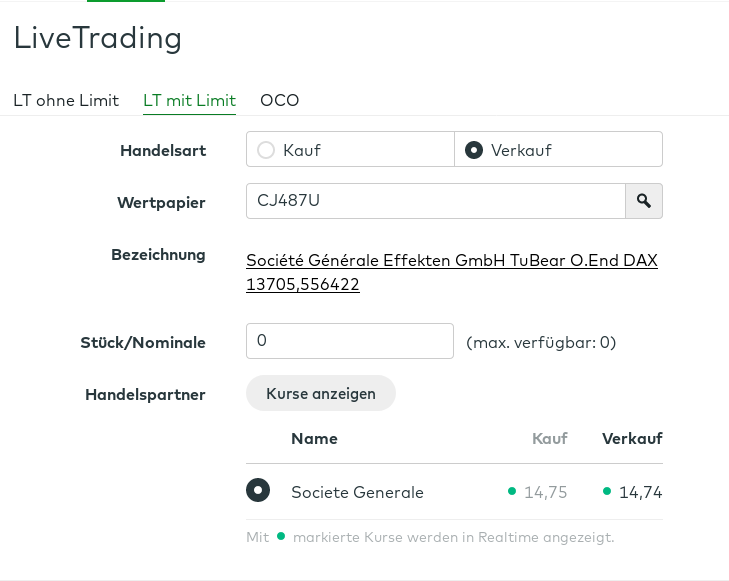Click the Name column header
Viewport: 729px width, 581px height.
(314, 438)
